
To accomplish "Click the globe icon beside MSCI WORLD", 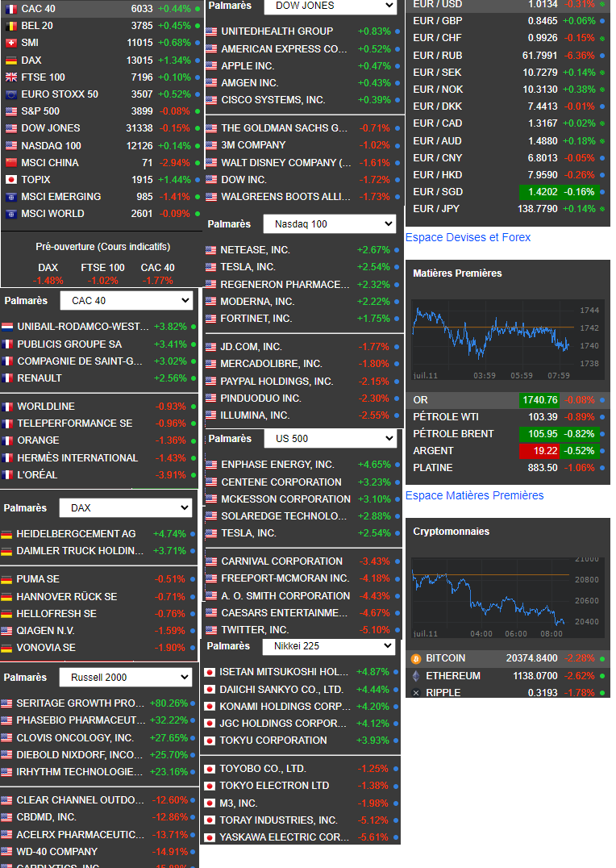I will coord(11,214).
